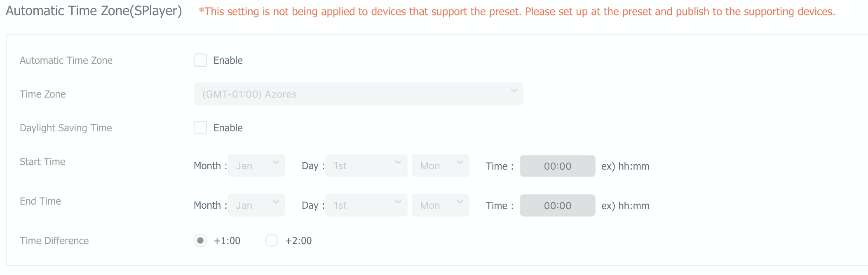Select the +2:00 time difference option
868x275 pixels.
click(272, 240)
